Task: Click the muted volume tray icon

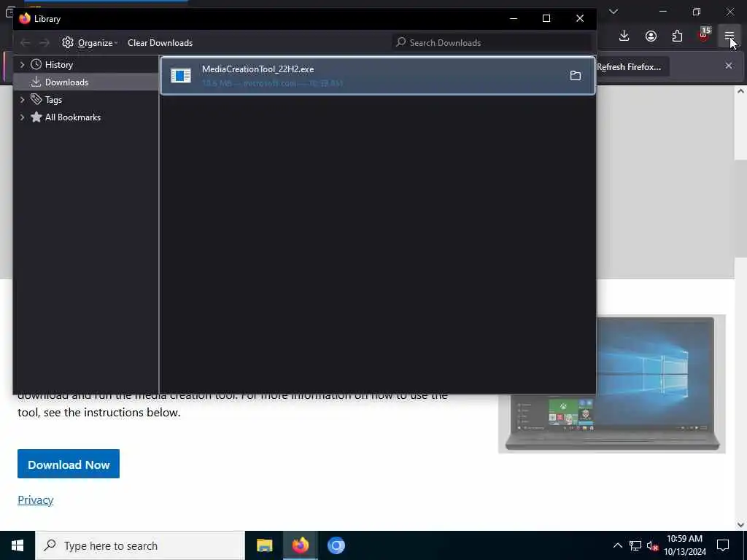Action: [x=653, y=545]
